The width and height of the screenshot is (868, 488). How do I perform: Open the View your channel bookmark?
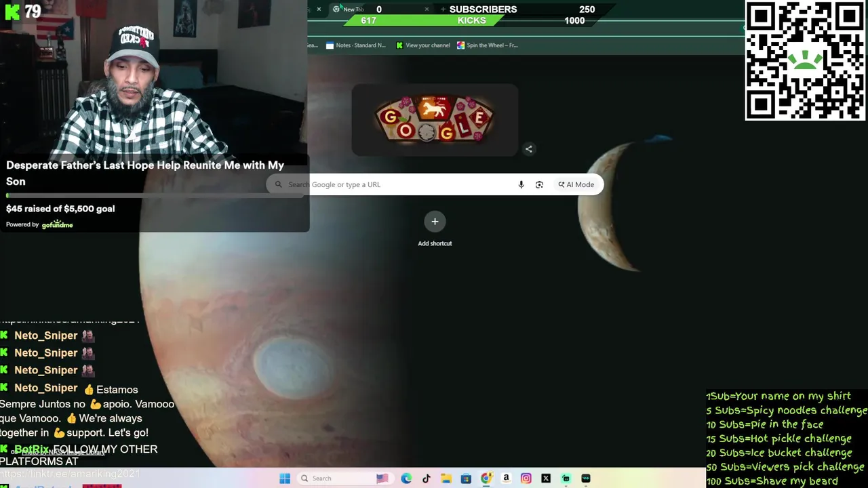click(423, 45)
